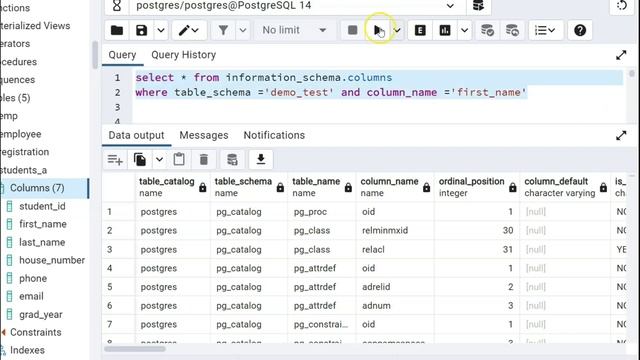Open the copy options dropdown arrow
The image size is (640, 360).
(159, 160)
